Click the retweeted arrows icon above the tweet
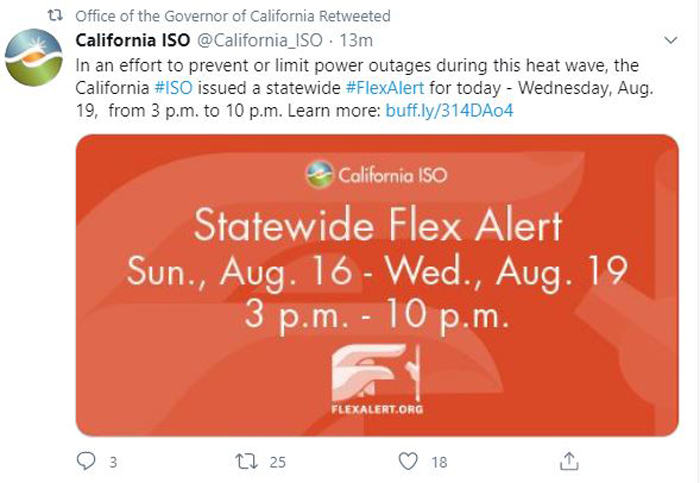This screenshot has width=700, height=483. [55, 16]
